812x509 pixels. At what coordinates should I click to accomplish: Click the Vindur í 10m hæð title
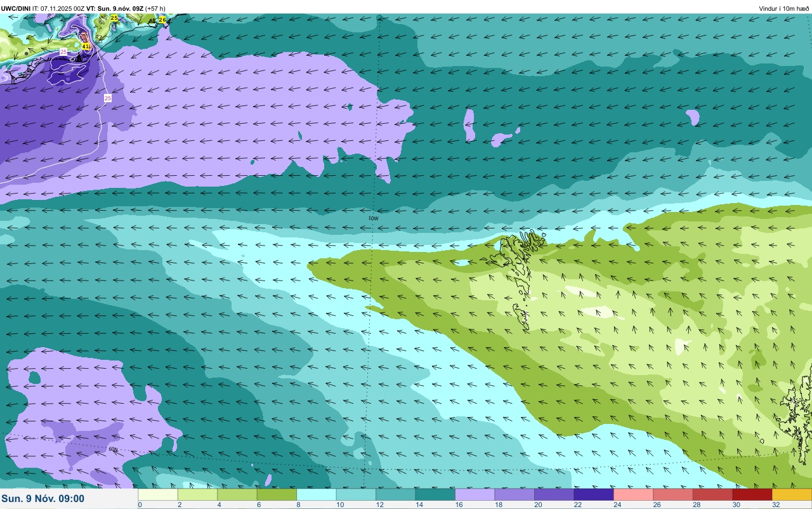[x=784, y=8]
